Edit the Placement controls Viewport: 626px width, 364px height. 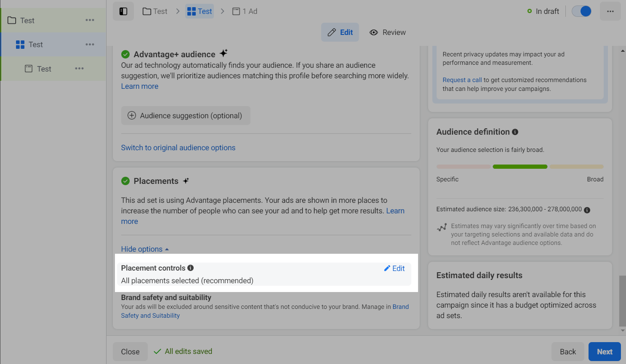(394, 268)
